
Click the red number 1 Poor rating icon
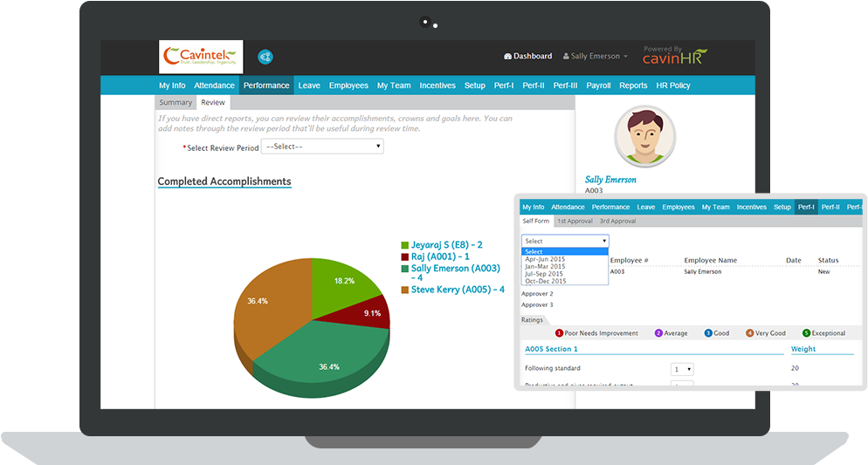coord(559,333)
